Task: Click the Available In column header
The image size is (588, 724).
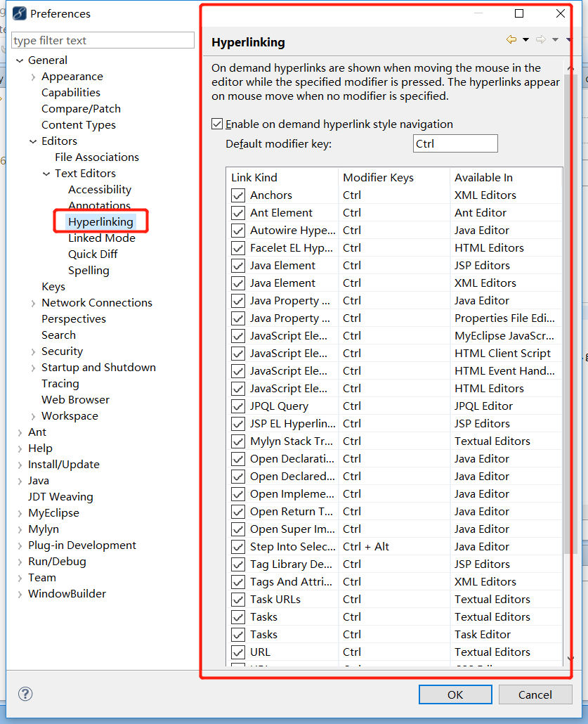Action: click(507, 177)
